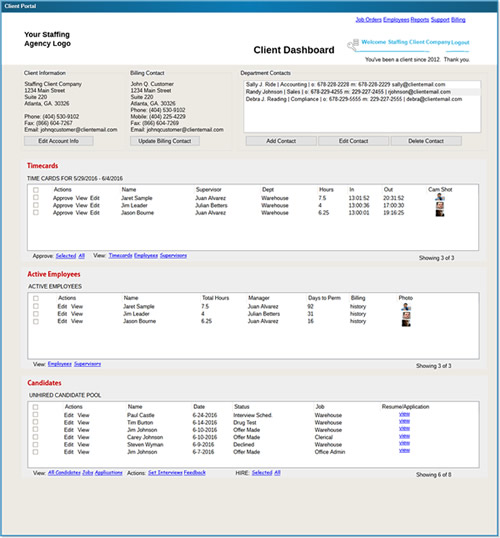
Task: View Steven Wyman's resume link
Action: [405, 443]
